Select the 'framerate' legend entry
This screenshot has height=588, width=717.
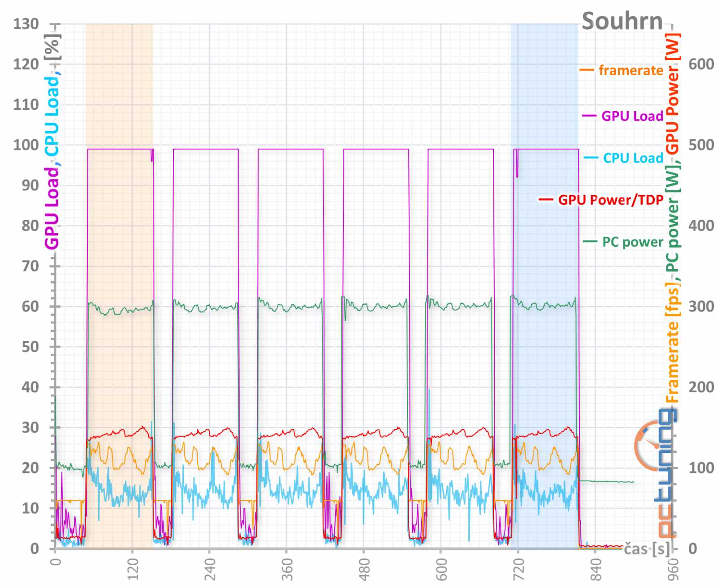(x=621, y=70)
